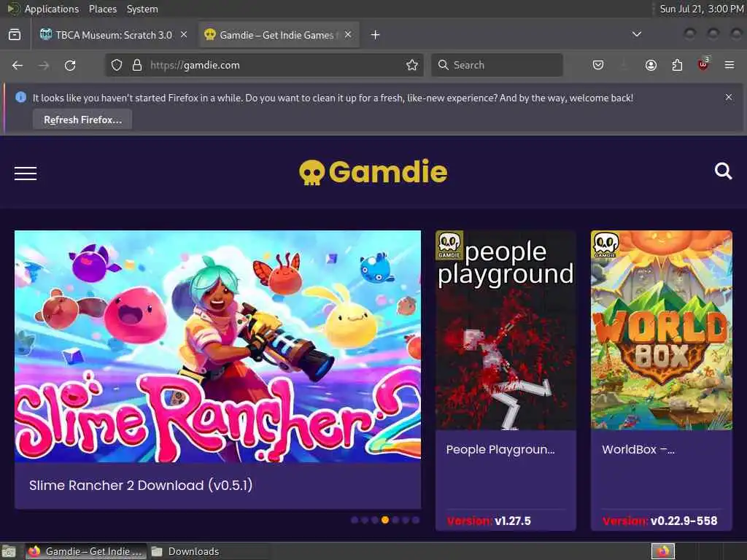
Task: Click the Refresh Firefox… button
Action: coord(82,120)
